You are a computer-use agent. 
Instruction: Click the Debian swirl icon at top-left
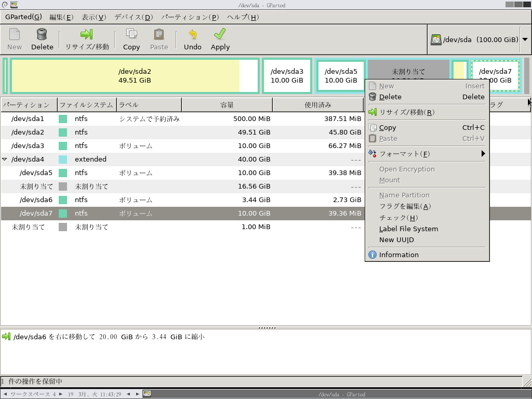click(x=5, y=5)
